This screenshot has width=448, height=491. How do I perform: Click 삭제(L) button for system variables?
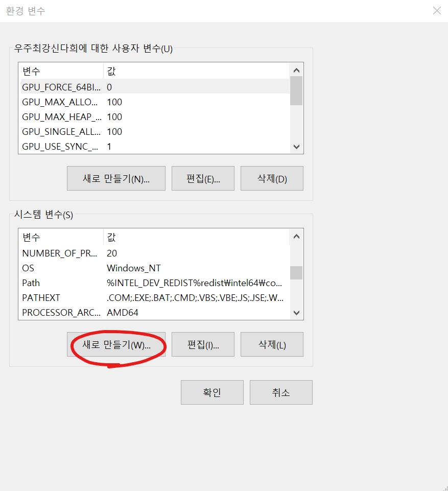click(x=272, y=344)
